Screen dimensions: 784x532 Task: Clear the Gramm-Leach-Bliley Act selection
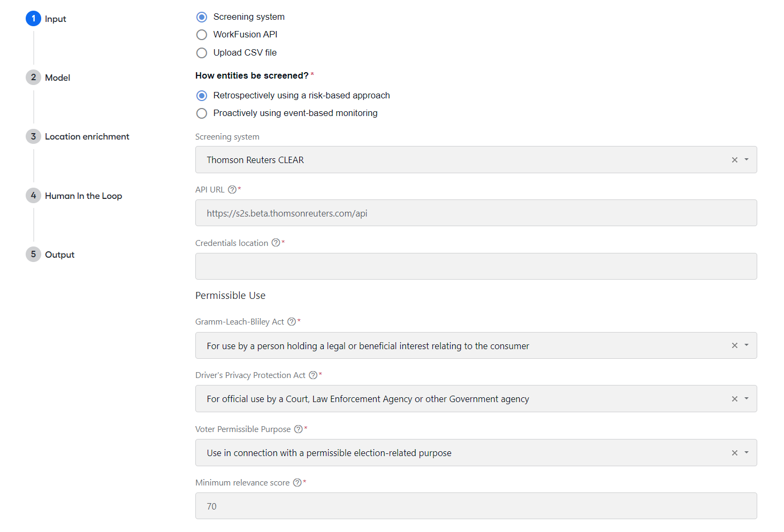click(x=735, y=345)
